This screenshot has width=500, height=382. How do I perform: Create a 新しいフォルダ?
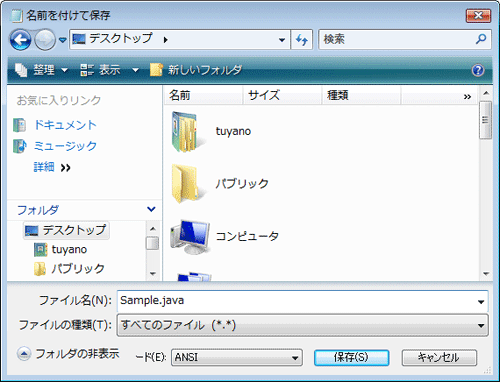pyautogui.click(x=196, y=70)
